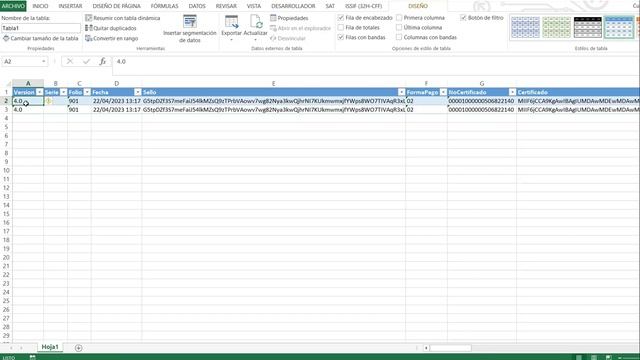Enable Fila de totales checkbox
The image size is (640, 360).
(x=341, y=27)
